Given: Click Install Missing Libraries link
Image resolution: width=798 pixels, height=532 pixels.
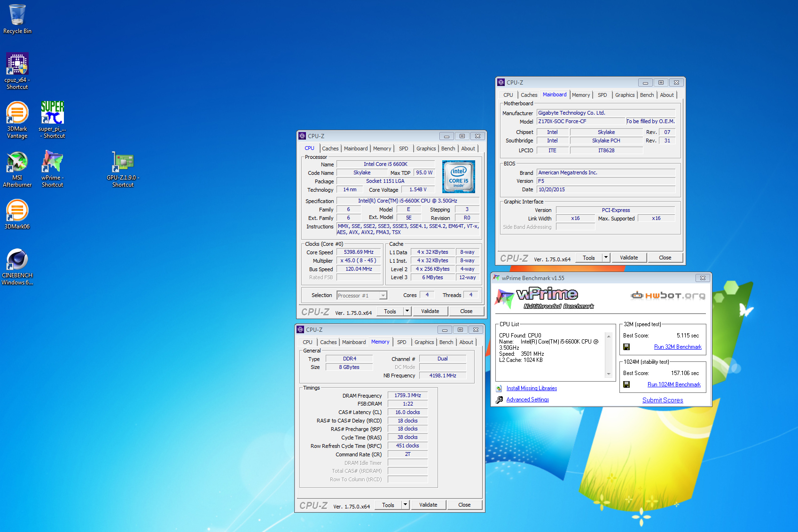Looking at the screenshot, I should [532, 388].
